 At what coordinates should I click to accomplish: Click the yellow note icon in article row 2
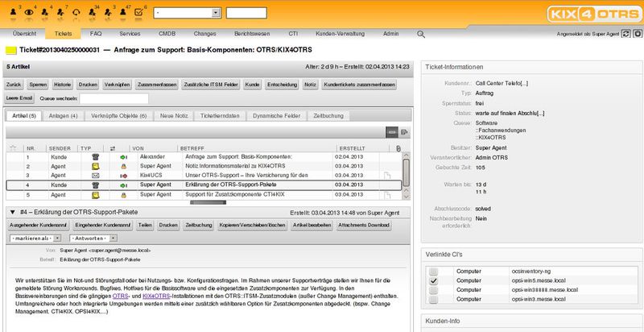[x=95, y=167]
